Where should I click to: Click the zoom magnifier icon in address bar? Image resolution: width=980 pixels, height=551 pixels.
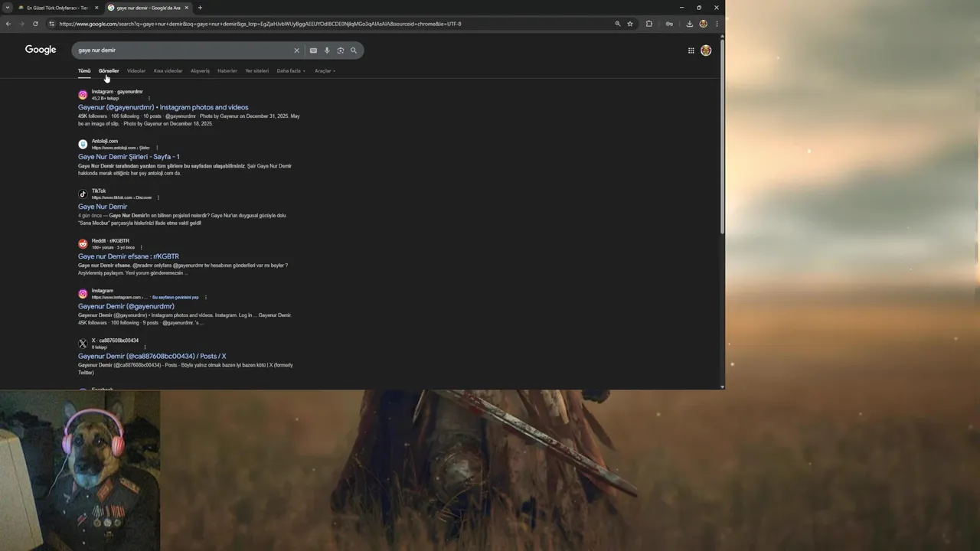coord(618,24)
